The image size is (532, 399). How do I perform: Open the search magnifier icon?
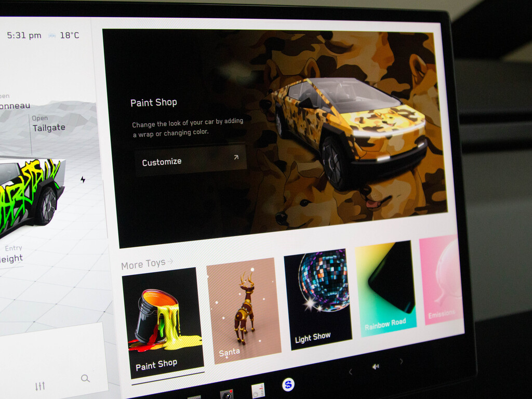pyautogui.click(x=85, y=378)
